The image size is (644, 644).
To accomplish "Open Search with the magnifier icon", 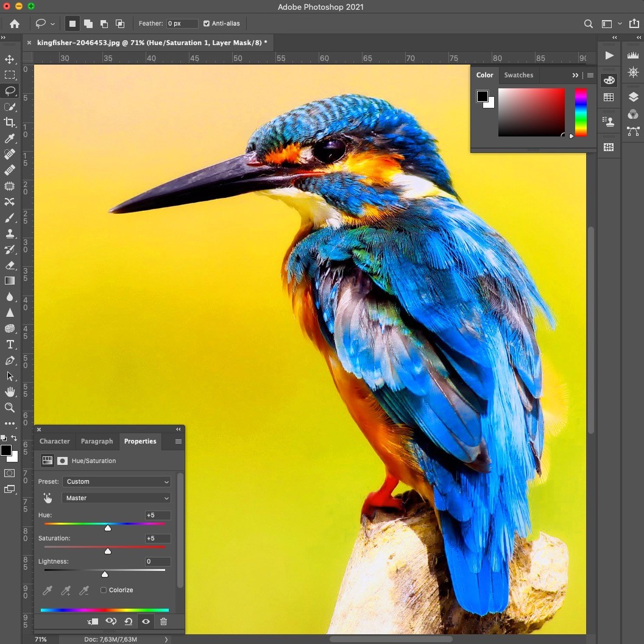I will [x=588, y=24].
